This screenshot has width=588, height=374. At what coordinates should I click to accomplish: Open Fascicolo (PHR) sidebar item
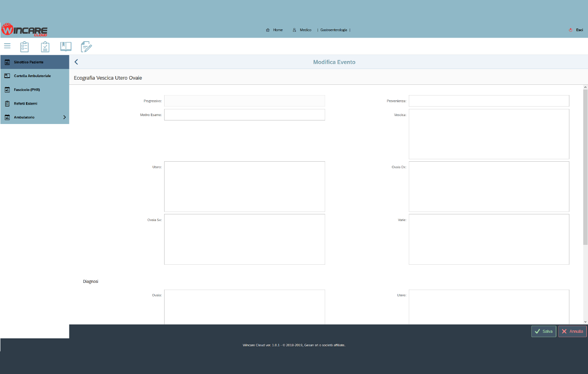27,90
